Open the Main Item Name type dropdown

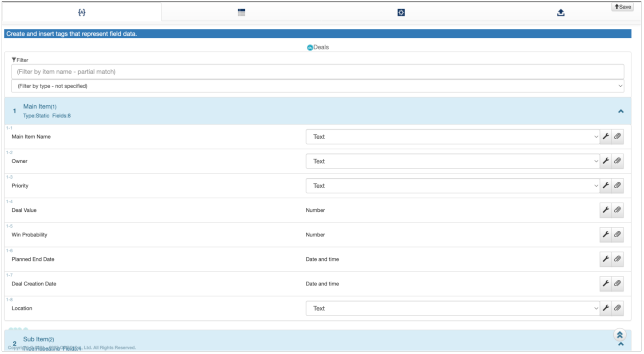(x=452, y=137)
